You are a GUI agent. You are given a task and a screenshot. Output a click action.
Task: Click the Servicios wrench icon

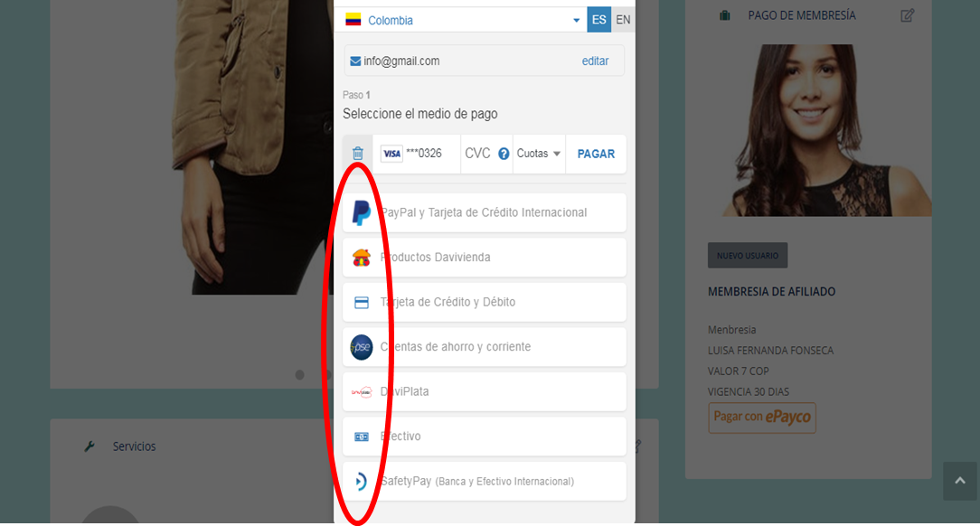[x=90, y=446]
